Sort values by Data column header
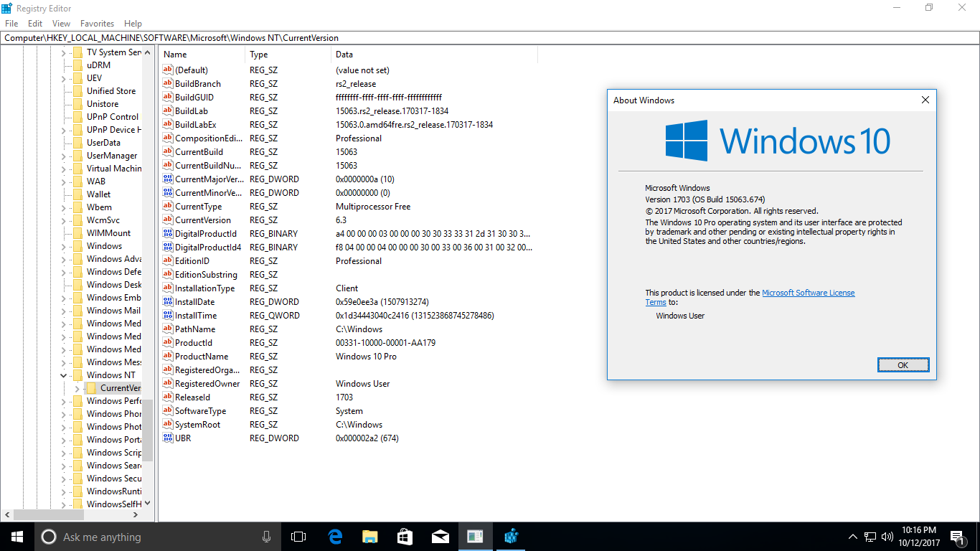This screenshot has height=551, width=980. point(434,55)
